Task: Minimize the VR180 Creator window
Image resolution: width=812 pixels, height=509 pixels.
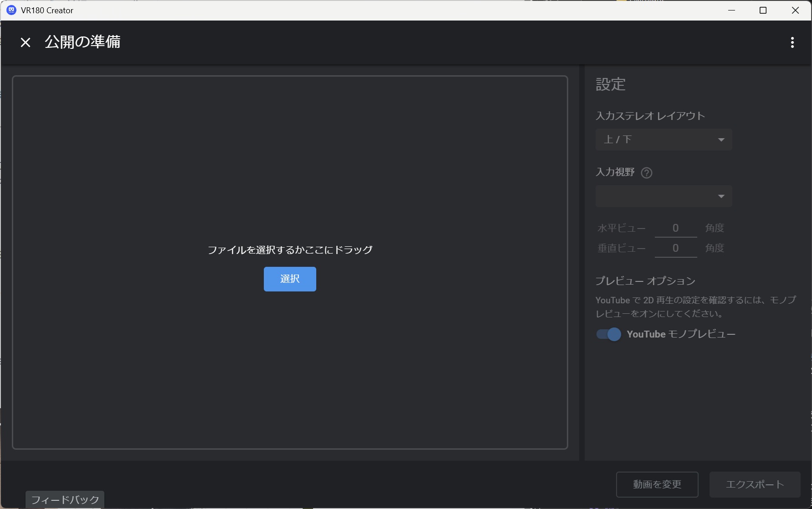Action: [732, 10]
